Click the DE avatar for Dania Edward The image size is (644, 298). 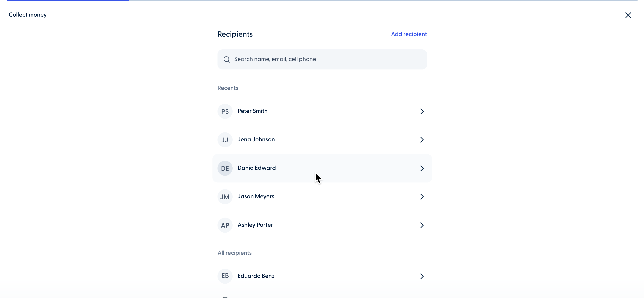pyautogui.click(x=225, y=168)
